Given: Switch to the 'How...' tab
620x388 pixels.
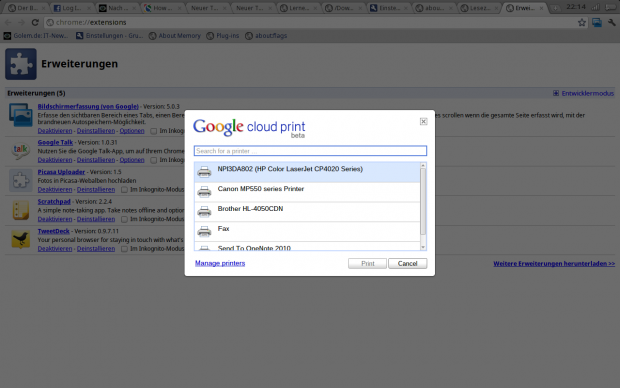Looking at the screenshot, I should [162, 8].
